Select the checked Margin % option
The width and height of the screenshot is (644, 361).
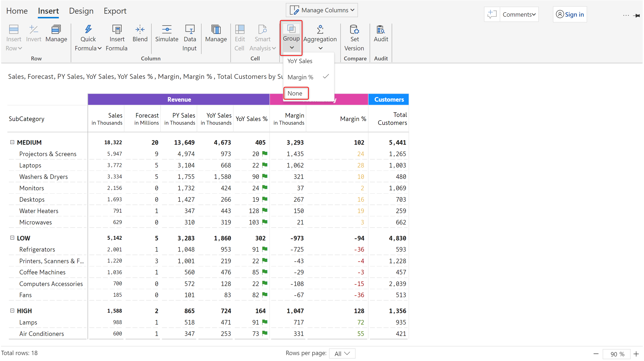(300, 77)
